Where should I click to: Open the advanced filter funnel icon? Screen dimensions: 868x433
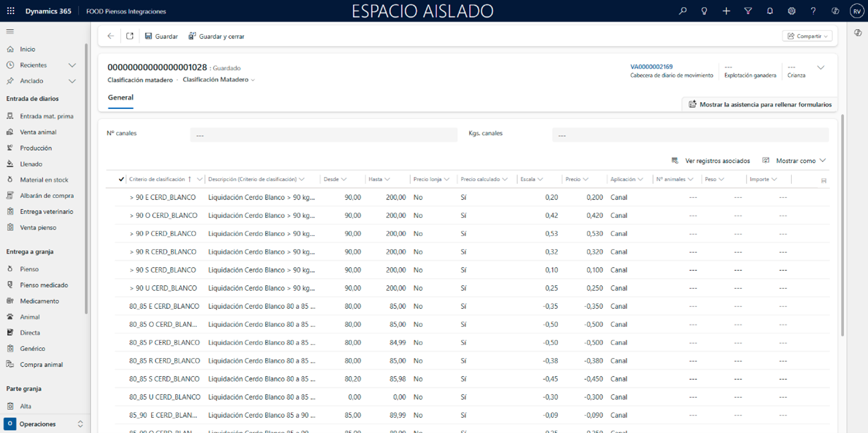(x=748, y=11)
